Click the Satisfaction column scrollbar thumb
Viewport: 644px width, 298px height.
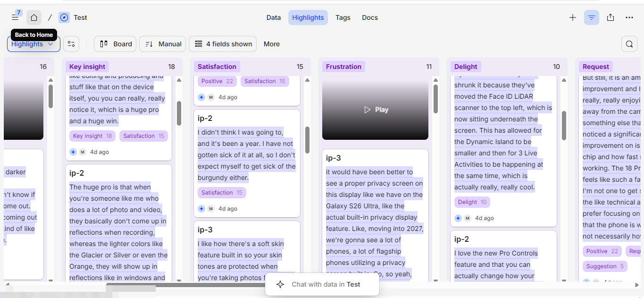(307, 140)
